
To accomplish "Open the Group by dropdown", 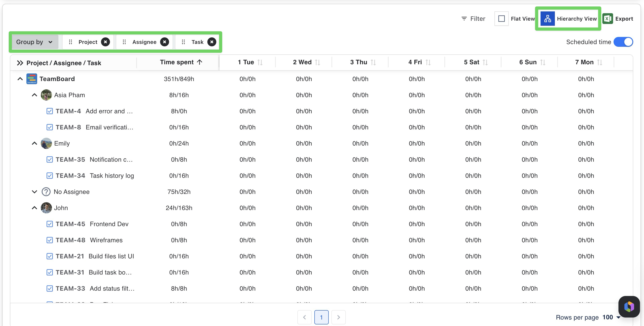I will coord(34,42).
